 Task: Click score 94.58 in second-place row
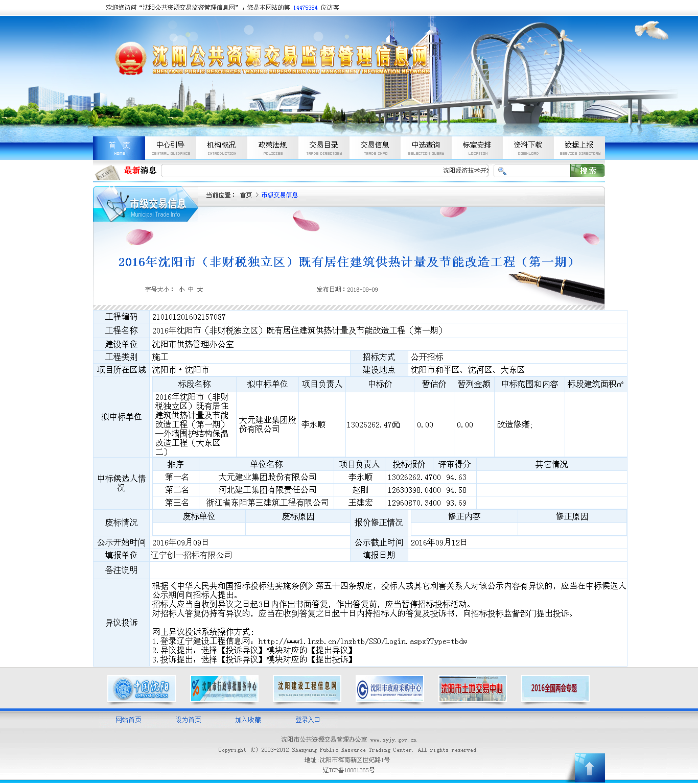[456, 490]
